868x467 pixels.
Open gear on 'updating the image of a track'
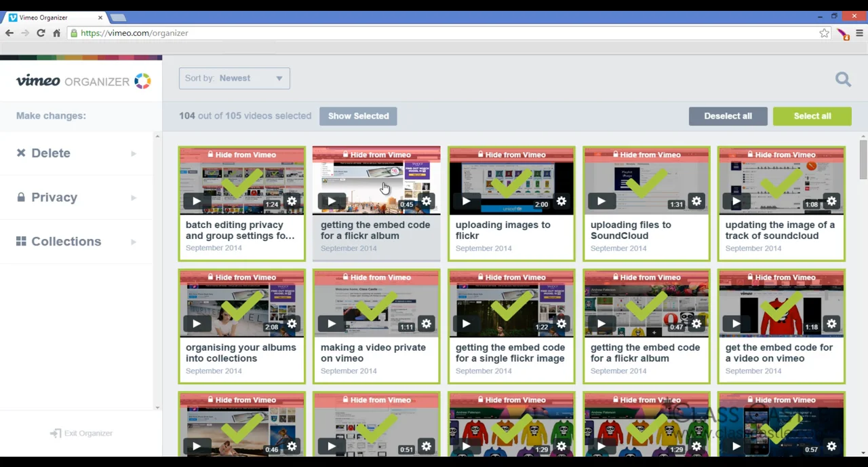(x=831, y=201)
